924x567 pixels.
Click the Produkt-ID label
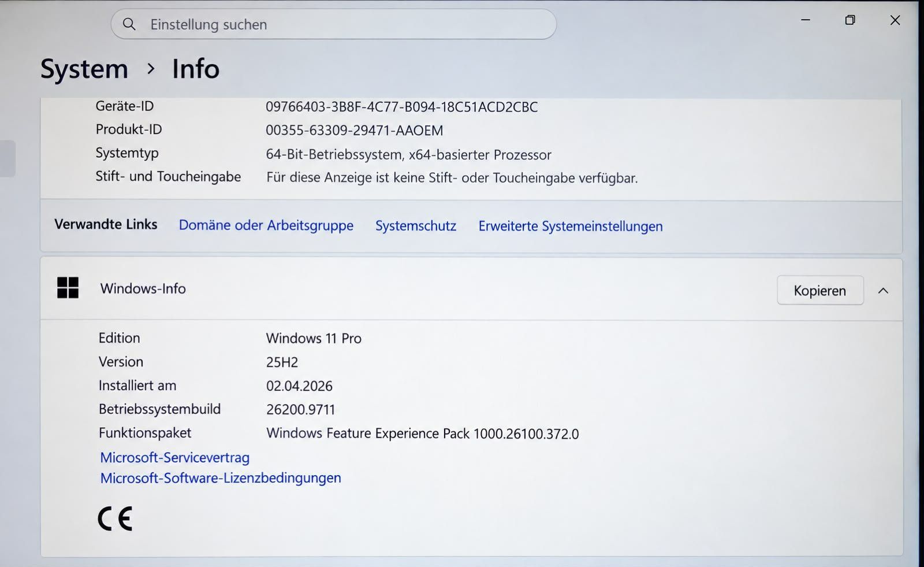(129, 129)
